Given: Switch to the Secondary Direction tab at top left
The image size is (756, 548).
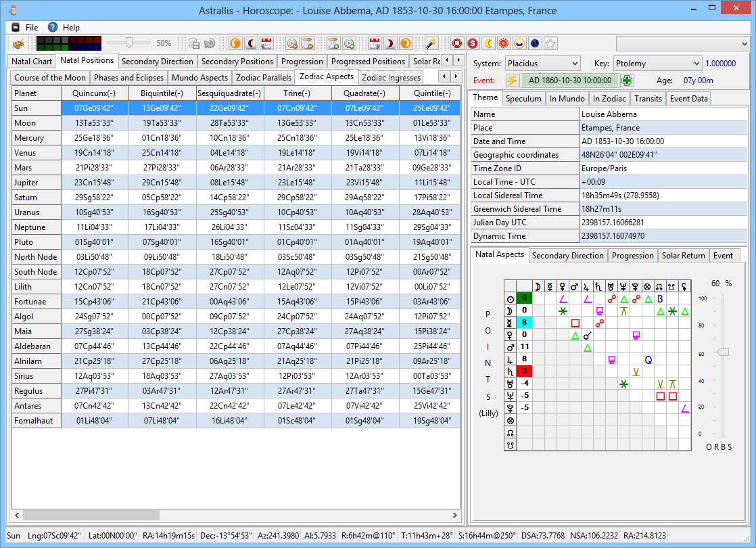Looking at the screenshot, I should [x=157, y=62].
